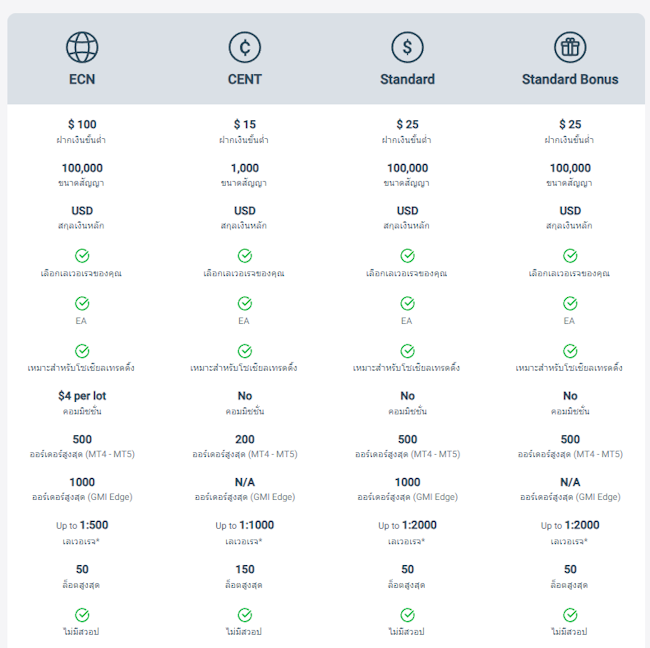Viewport: 650px width, 648px height.
Task: Click the ECN column's top green checkmark
Action: (82, 256)
